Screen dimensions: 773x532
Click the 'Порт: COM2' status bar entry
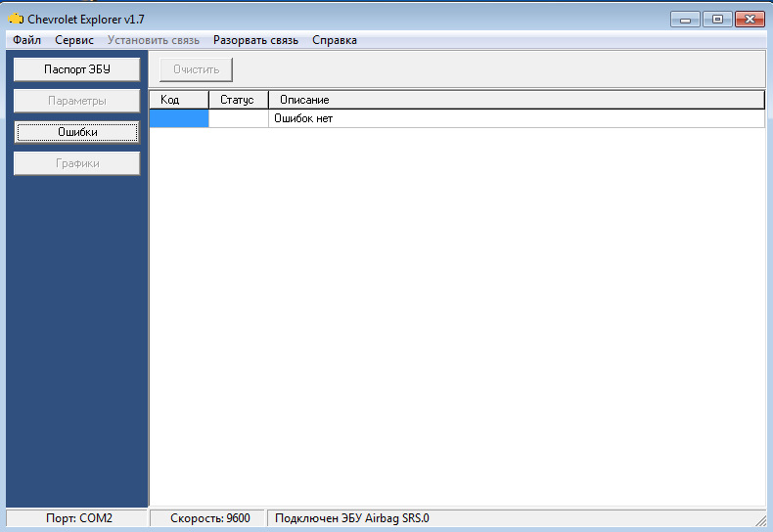click(x=77, y=518)
